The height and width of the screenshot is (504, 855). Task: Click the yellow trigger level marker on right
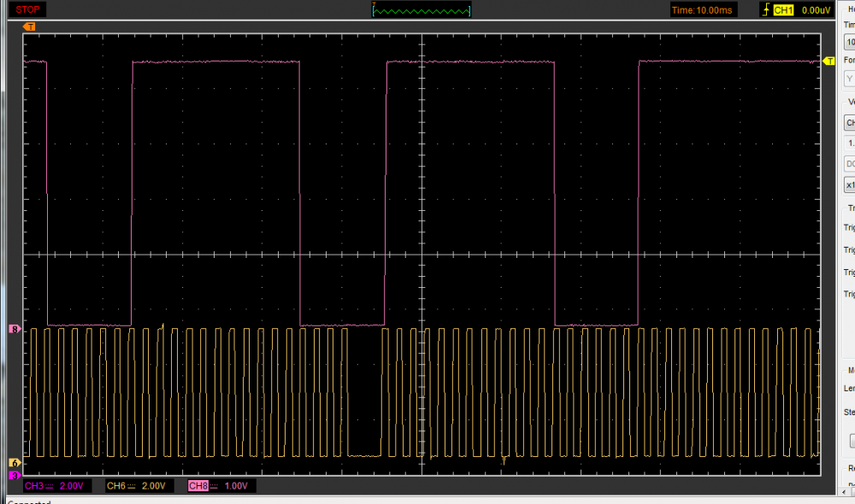[828, 62]
